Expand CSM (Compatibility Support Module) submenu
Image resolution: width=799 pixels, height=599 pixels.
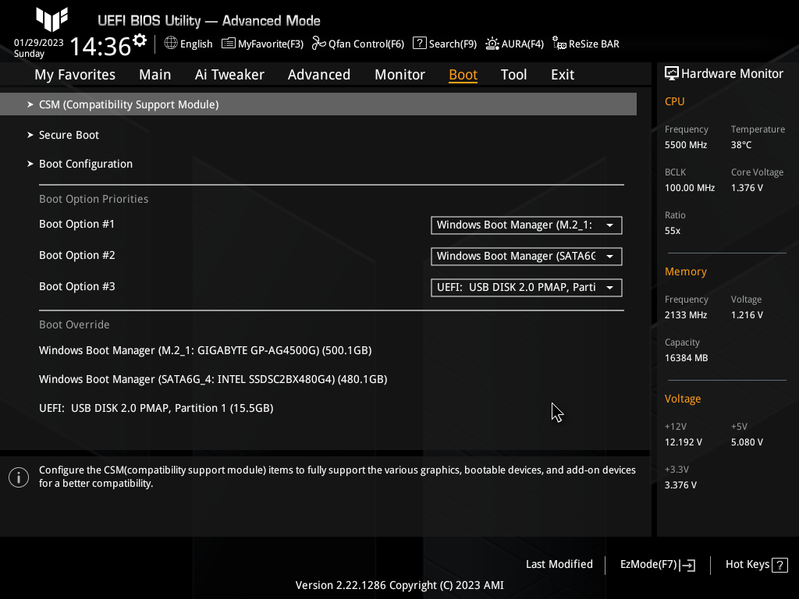(x=128, y=104)
